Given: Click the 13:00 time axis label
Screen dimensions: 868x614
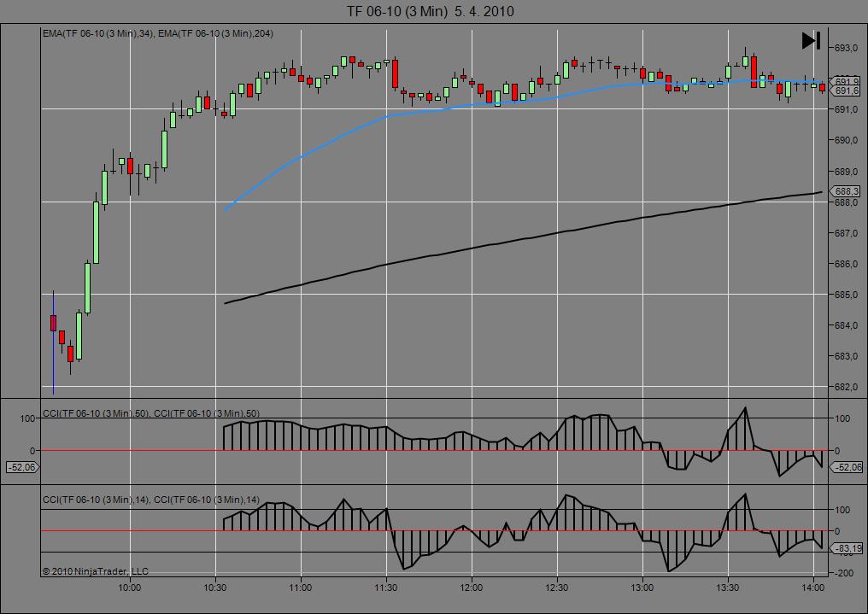Looking at the screenshot, I should (x=642, y=588).
